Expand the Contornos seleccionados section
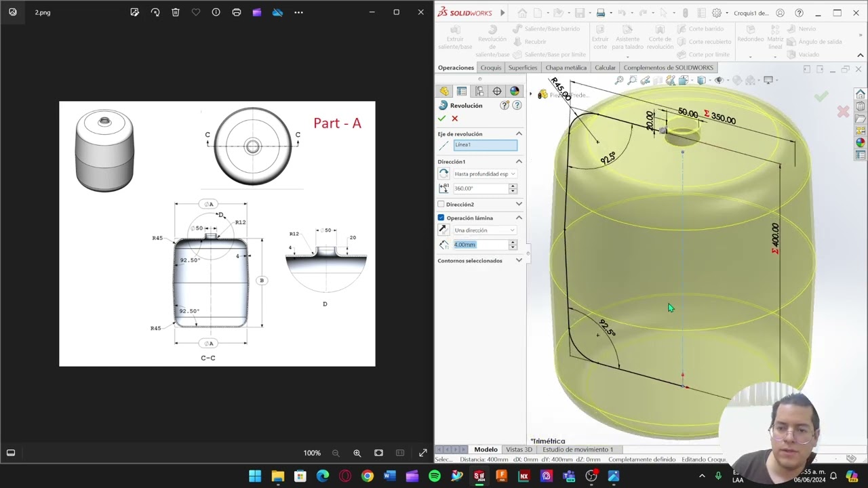 (519, 260)
